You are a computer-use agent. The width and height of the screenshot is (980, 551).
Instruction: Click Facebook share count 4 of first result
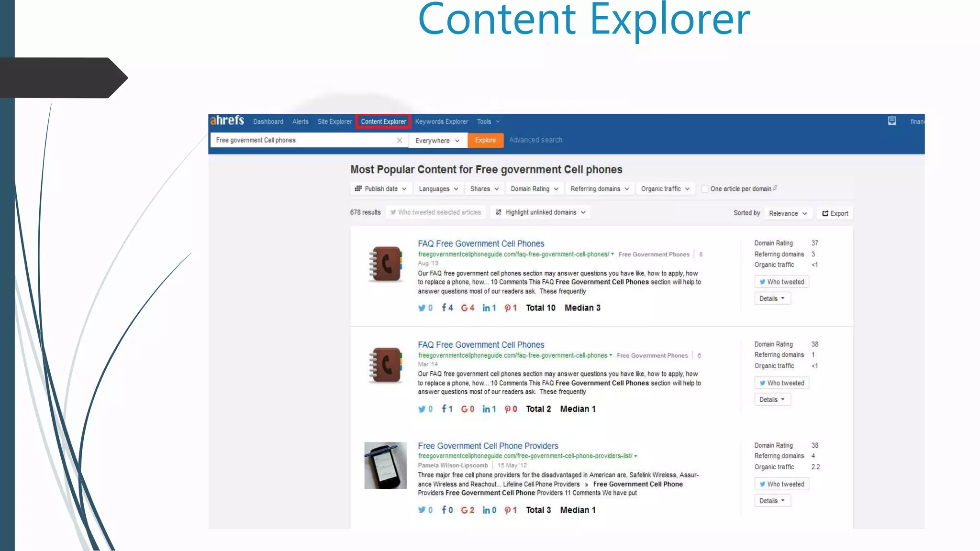pyautogui.click(x=447, y=308)
